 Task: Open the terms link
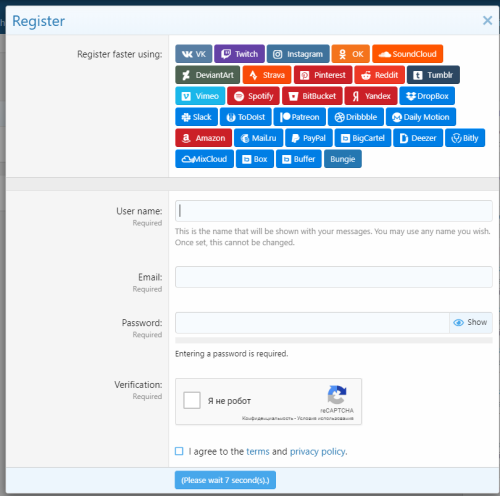click(x=258, y=451)
